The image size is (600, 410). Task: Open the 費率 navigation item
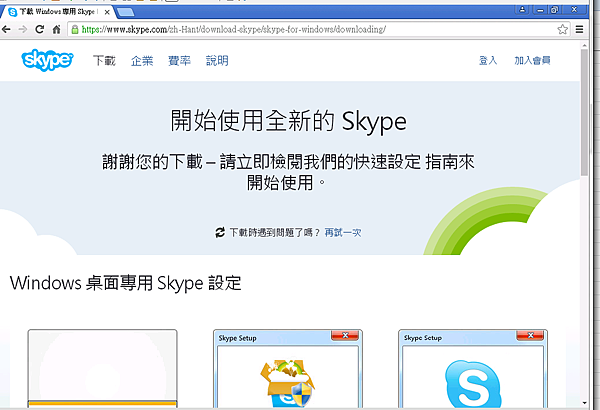point(179,60)
